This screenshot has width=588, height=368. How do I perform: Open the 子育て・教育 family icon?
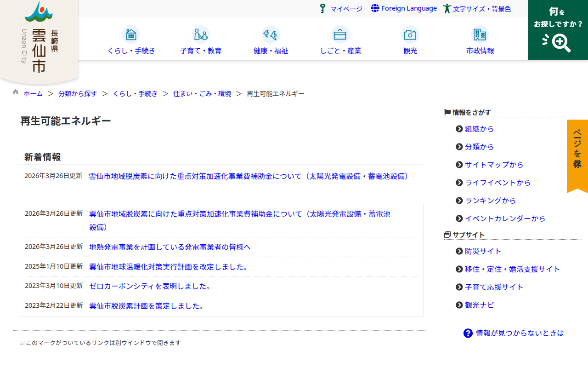(x=201, y=35)
